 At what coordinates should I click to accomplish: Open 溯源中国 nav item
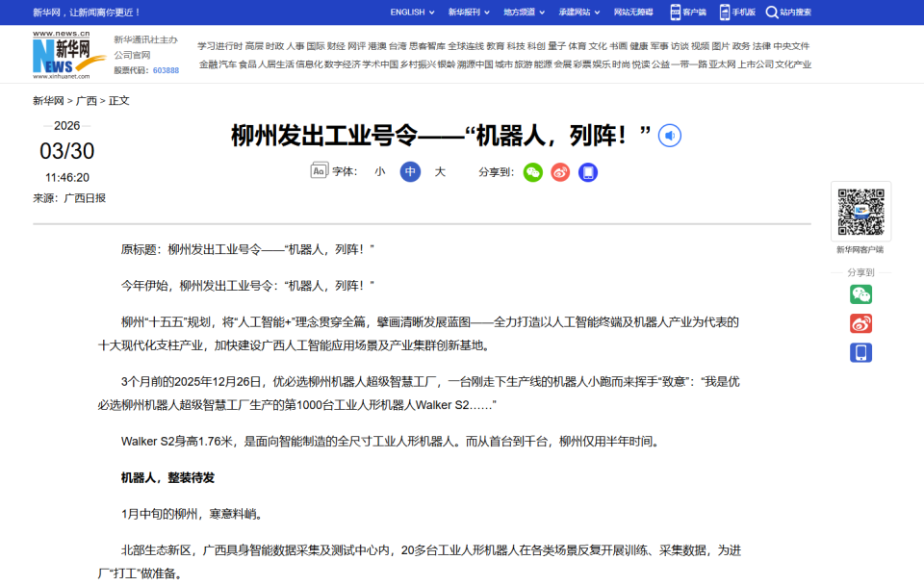click(475, 64)
